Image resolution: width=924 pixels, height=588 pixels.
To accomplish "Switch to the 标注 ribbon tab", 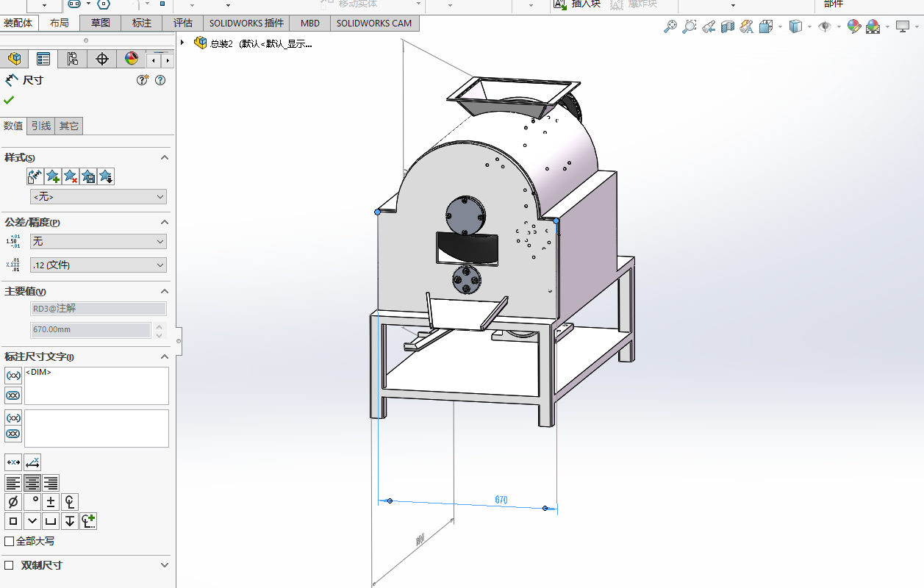I will 142,23.
